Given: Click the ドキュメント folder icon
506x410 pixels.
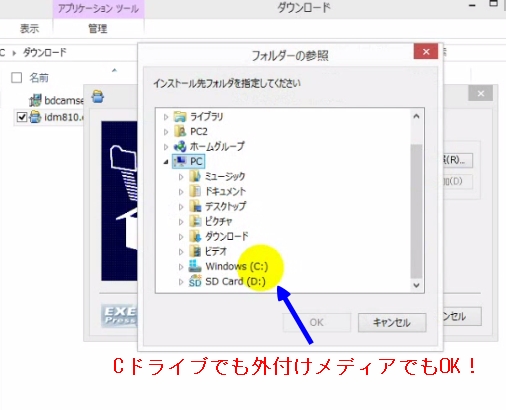Looking at the screenshot, I should (x=195, y=191).
